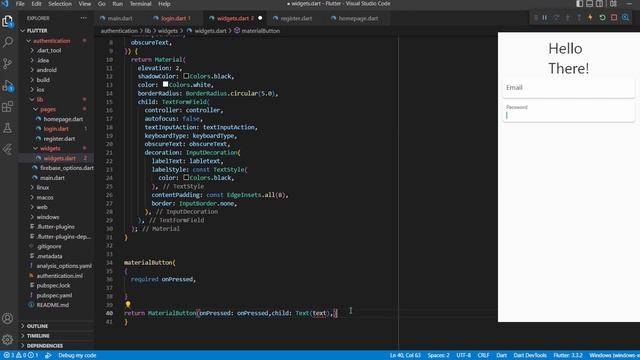Toggle bottom panel layout icon

tap(589, 4)
